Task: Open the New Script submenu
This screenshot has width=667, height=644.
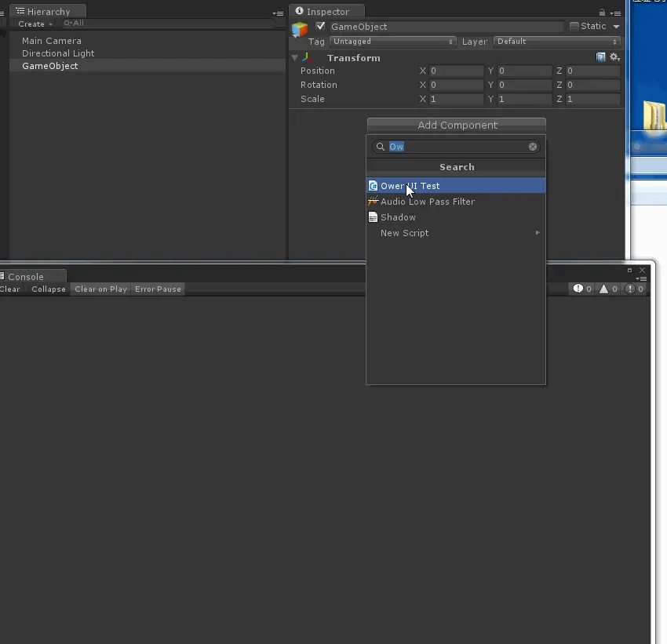Action: click(x=456, y=233)
